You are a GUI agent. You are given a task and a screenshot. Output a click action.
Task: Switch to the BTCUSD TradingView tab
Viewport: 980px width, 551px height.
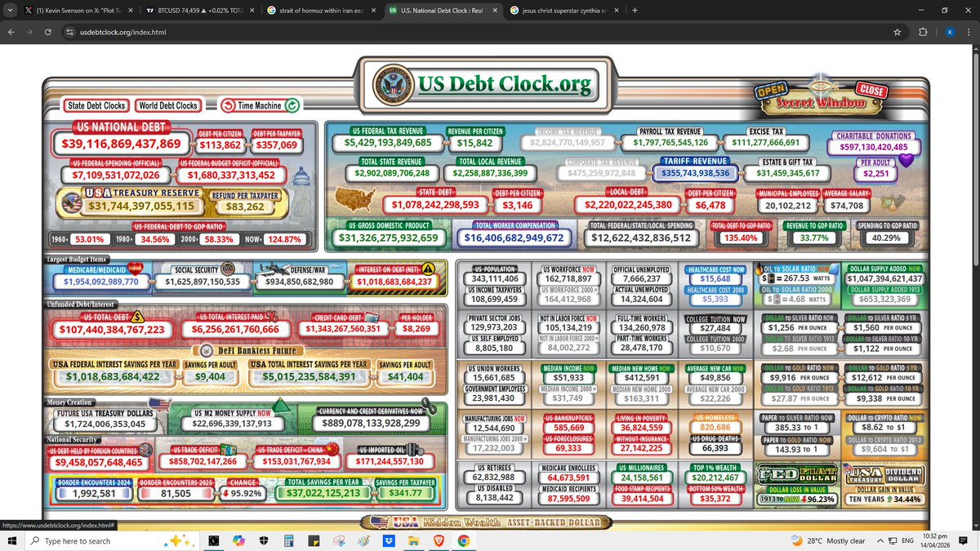point(201,10)
